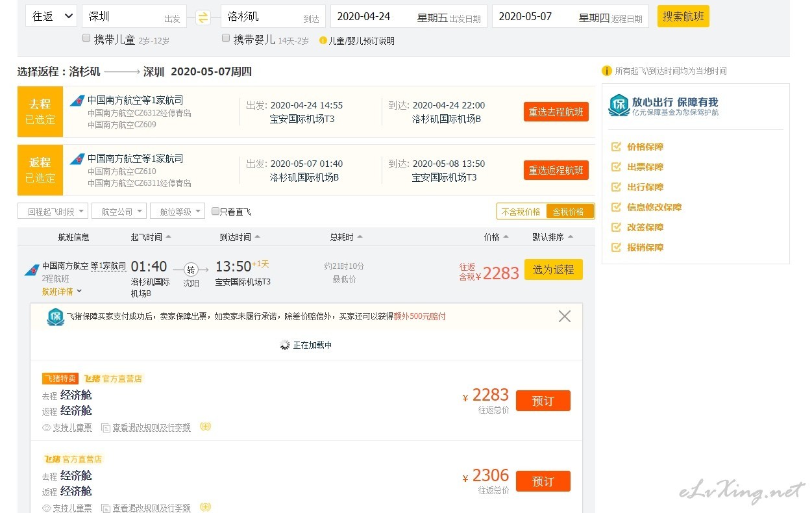Image resolution: width=812 pixels, height=513 pixels.
Task: Click 预订 for the ¥2306 offer
Action: pos(543,481)
